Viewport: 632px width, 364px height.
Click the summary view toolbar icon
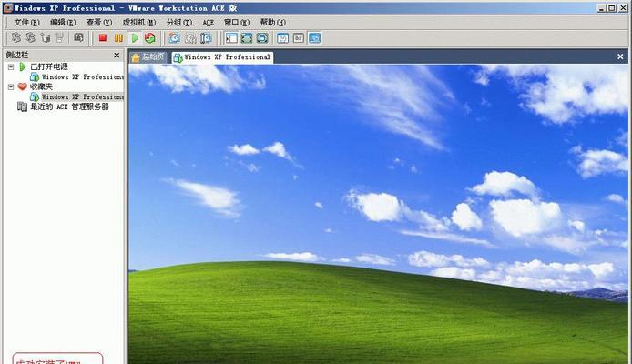283,38
